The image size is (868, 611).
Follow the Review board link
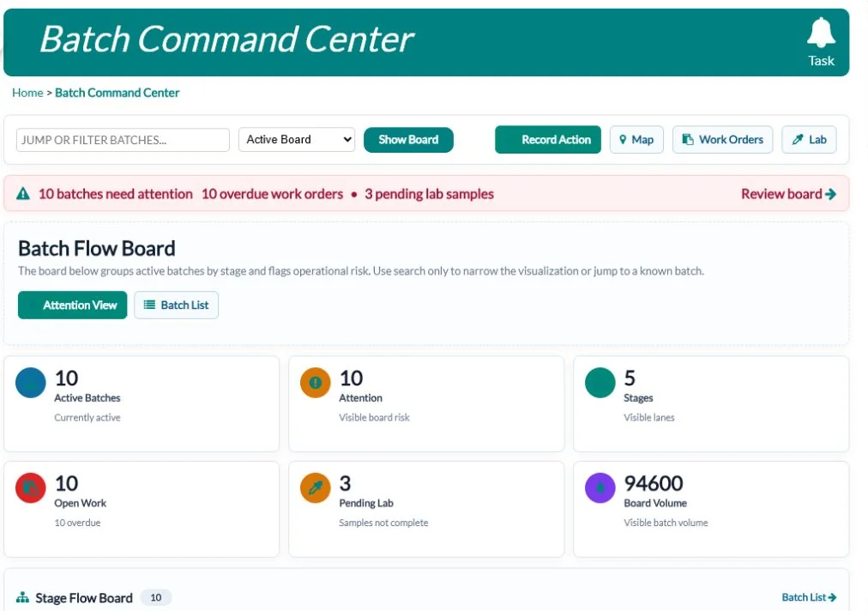click(x=788, y=195)
